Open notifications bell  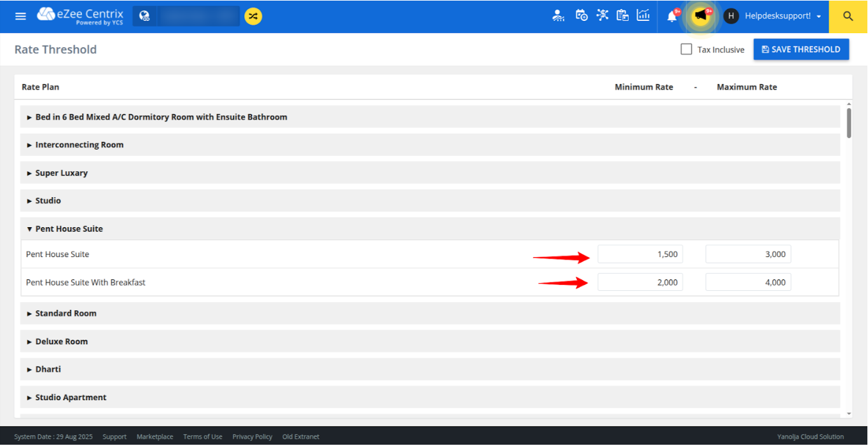tap(672, 16)
